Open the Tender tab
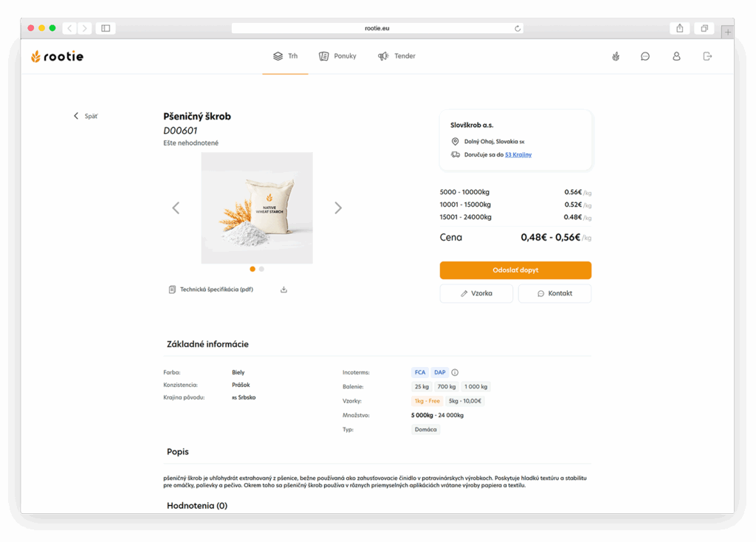The image size is (756, 542). click(x=396, y=55)
